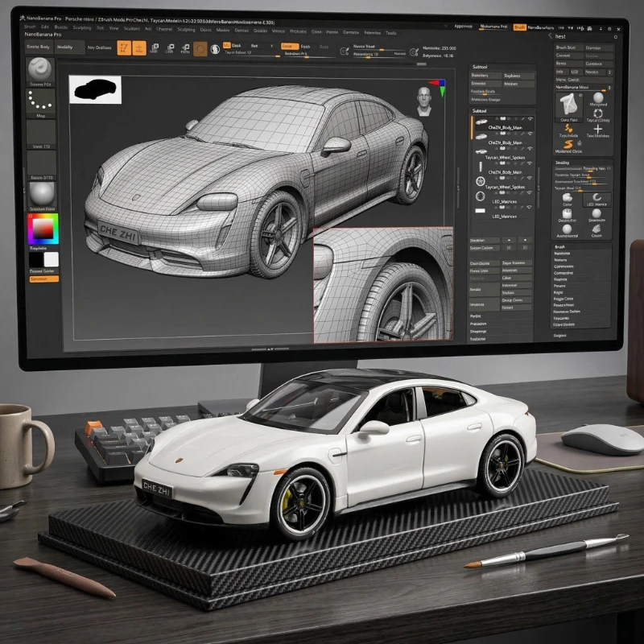Image resolution: width=644 pixels, height=644 pixels.
Task: Click the Paste icon in the top toolbar
Action: pyautogui.click(x=185, y=48)
